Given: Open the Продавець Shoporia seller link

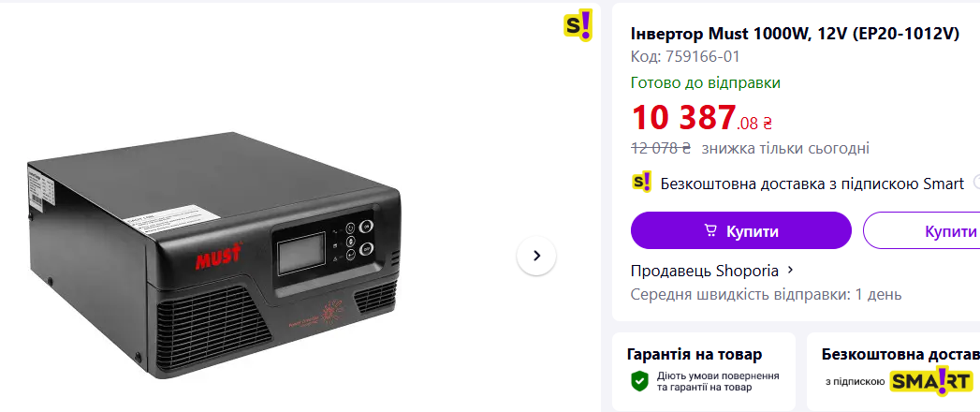Looking at the screenshot, I should click(705, 271).
